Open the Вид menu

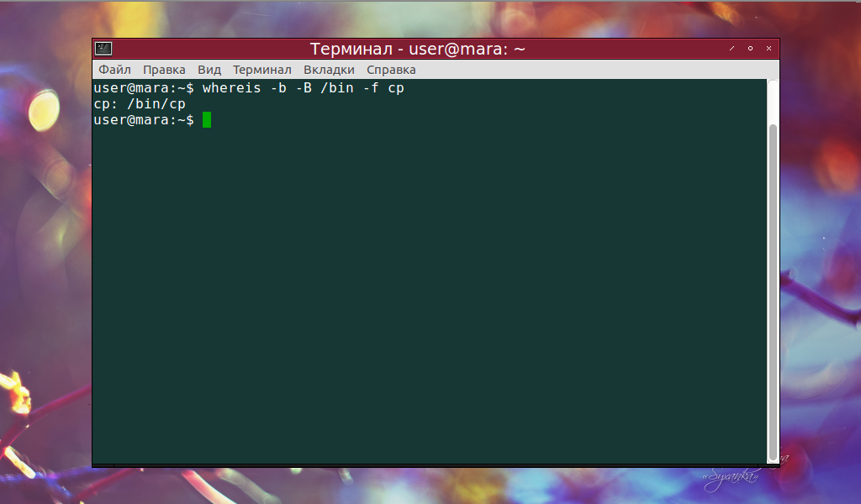tap(209, 70)
